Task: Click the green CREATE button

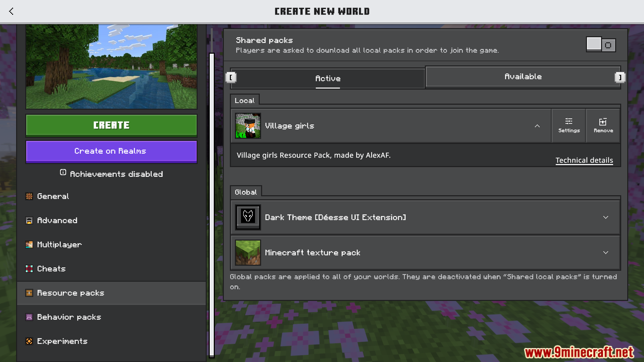Action: 111,125
